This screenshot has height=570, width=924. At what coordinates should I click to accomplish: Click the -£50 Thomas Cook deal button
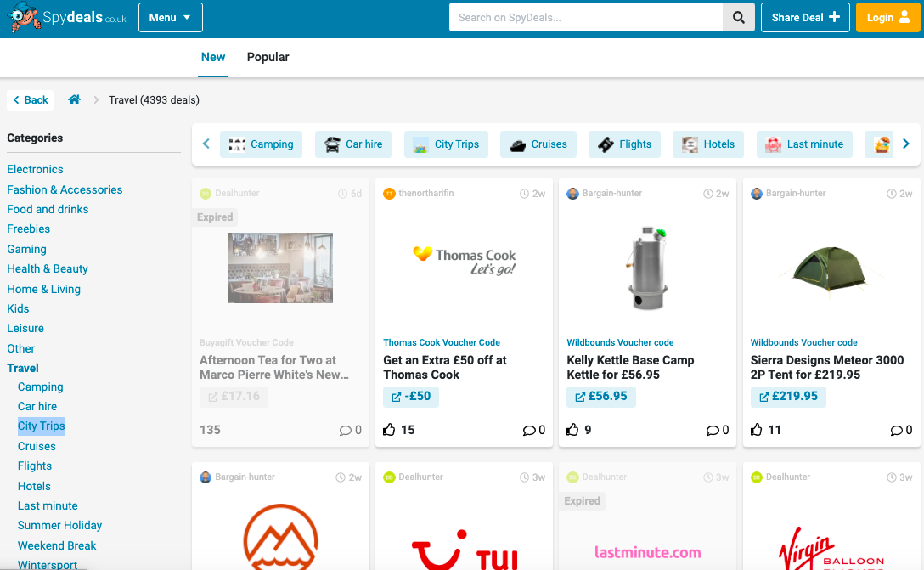coord(411,397)
